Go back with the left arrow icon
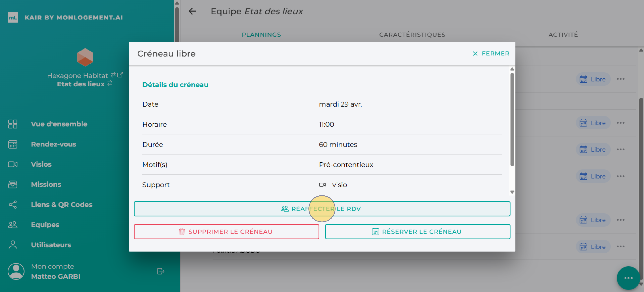The height and width of the screenshot is (292, 644). [192, 11]
